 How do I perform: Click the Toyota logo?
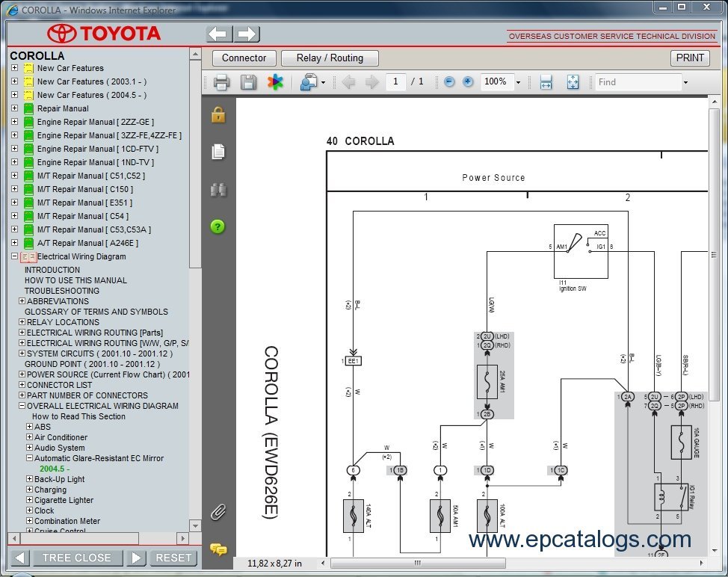tap(104, 34)
